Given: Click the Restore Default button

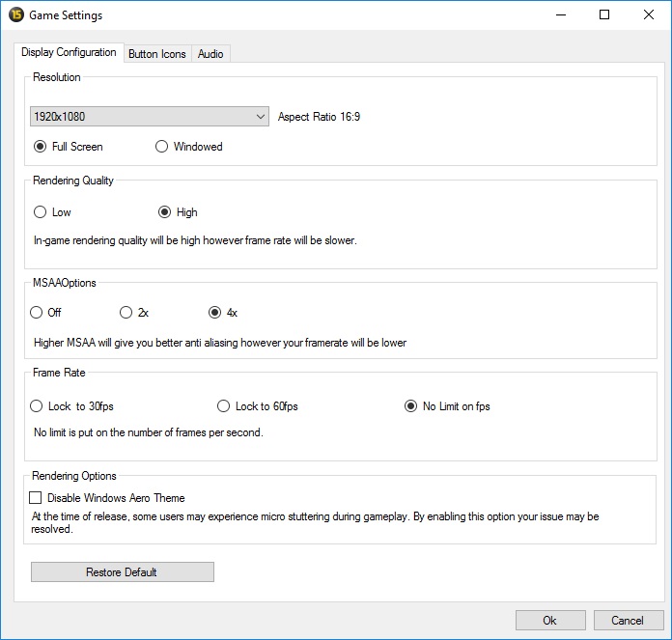Looking at the screenshot, I should 122,572.
